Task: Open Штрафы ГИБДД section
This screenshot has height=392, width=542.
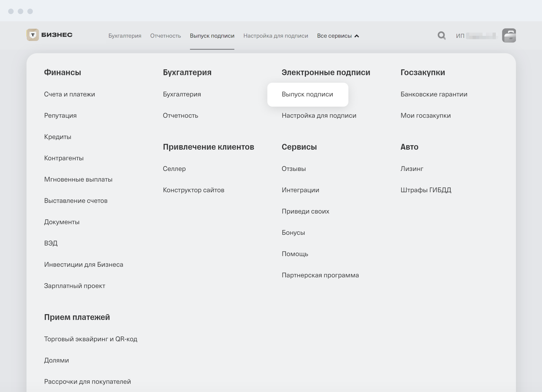Action: coord(426,190)
